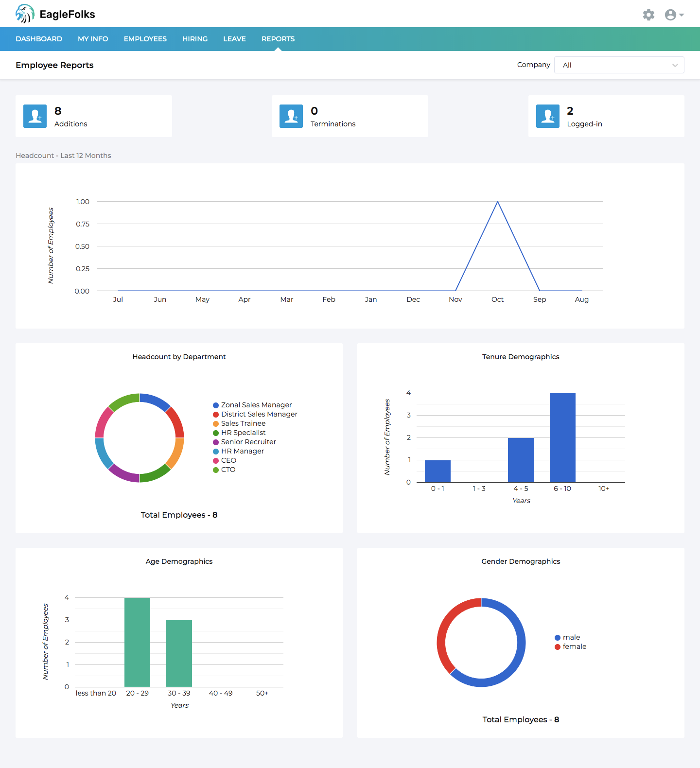Click the Jul label on headcount axis
This screenshot has height=768, width=700.
(118, 299)
